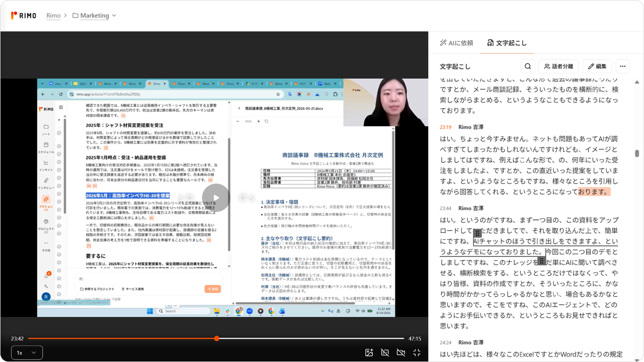Click the orange seek bar handle
Viewport: 644px width, 362px height.
[x=216, y=338]
